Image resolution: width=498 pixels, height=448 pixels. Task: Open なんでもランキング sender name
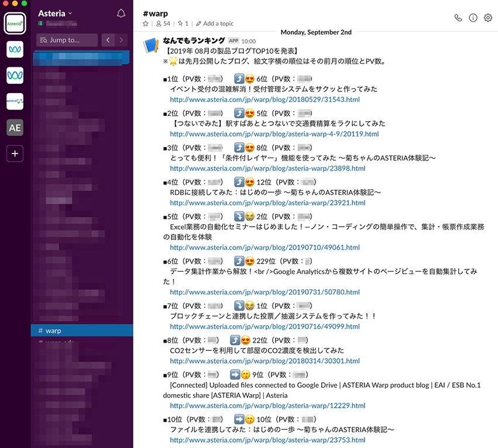pos(194,40)
